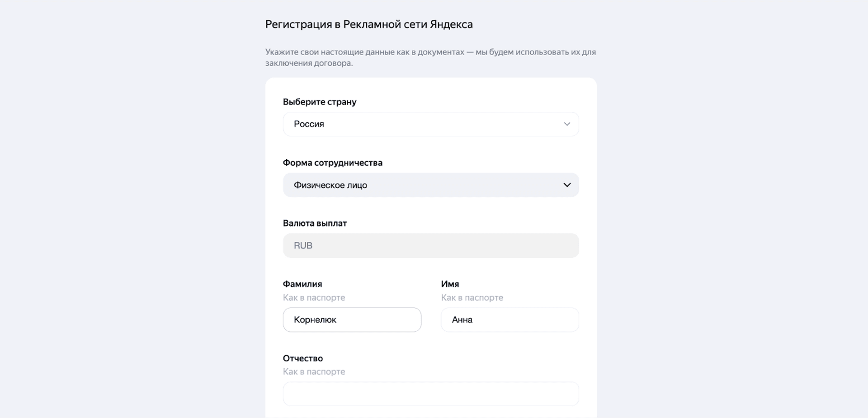The width and height of the screenshot is (868, 418).
Task: Click the Имя input containing Анна
Action: pos(509,320)
